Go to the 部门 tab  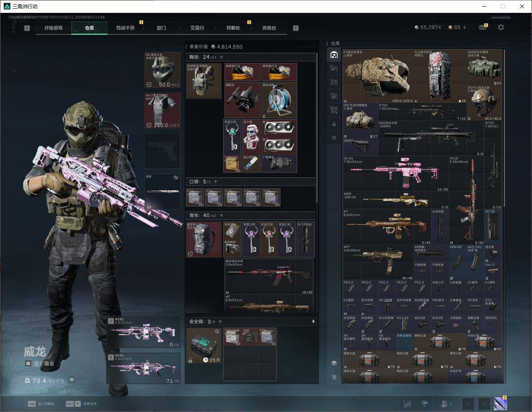(161, 28)
